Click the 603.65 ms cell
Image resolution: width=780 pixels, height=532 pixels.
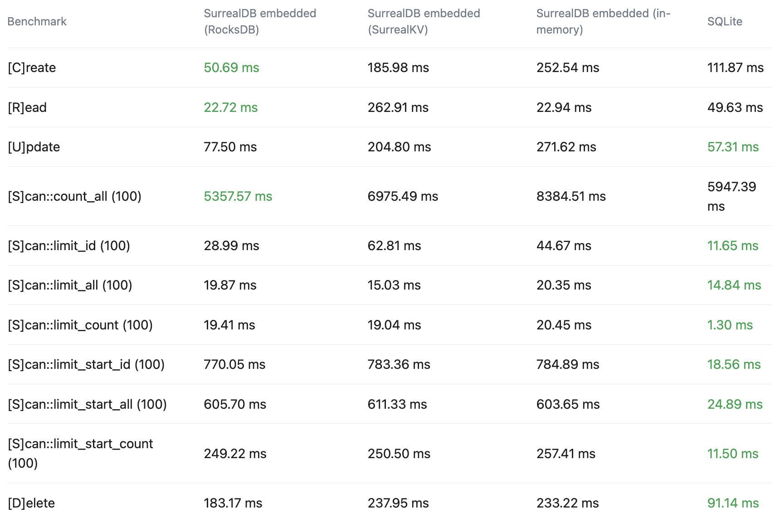pos(568,404)
